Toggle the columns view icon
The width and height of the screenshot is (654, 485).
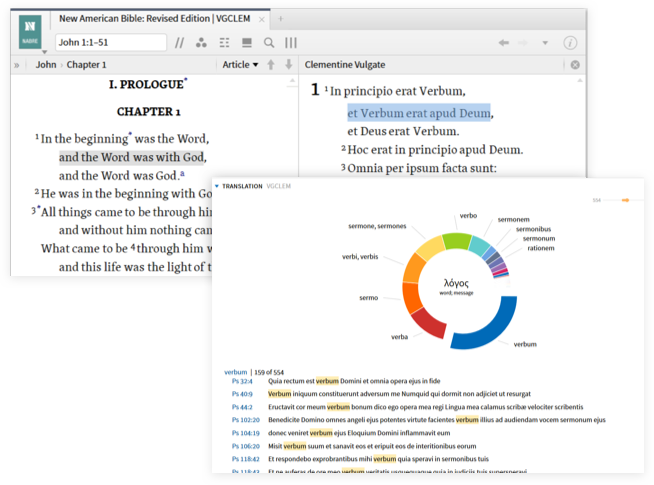coord(291,43)
